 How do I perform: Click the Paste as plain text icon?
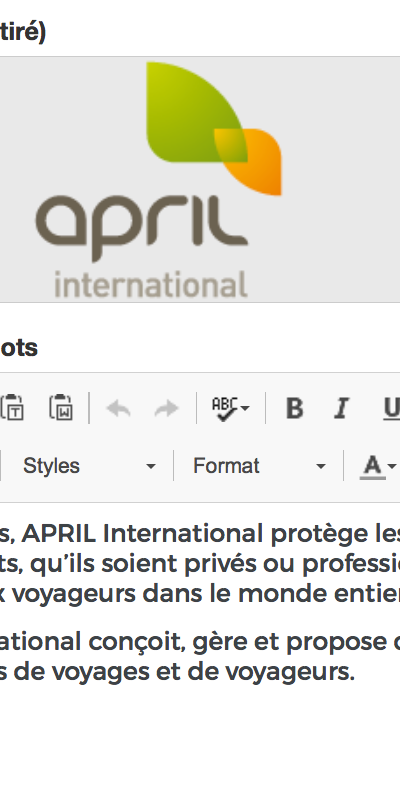[x=12, y=407]
